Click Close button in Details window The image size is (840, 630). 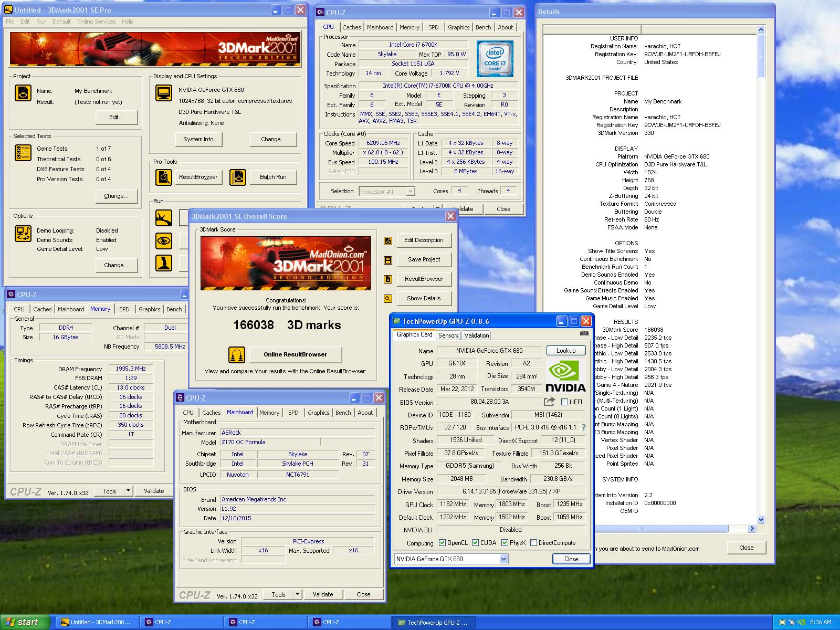point(747,548)
